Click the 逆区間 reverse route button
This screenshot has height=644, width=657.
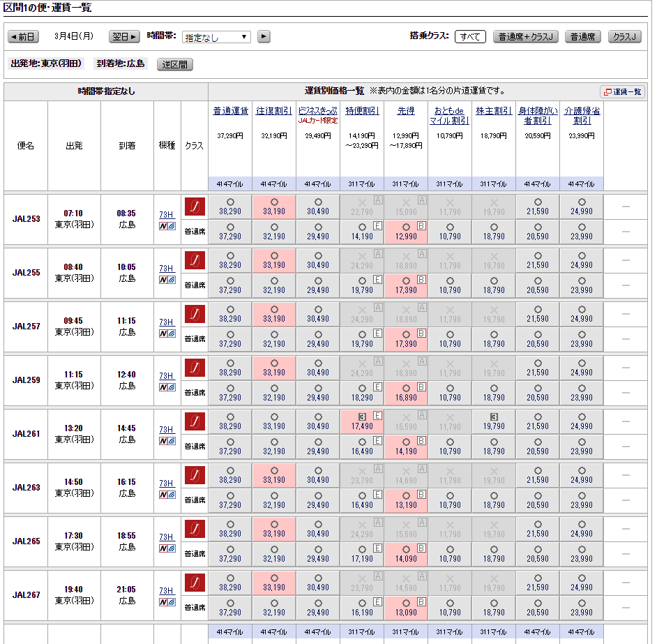pyautogui.click(x=175, y=65)
